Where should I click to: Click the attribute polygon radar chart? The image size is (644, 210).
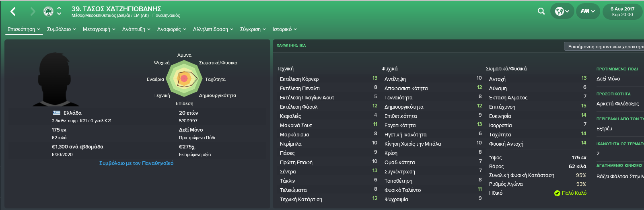click(x=184, y=79)
